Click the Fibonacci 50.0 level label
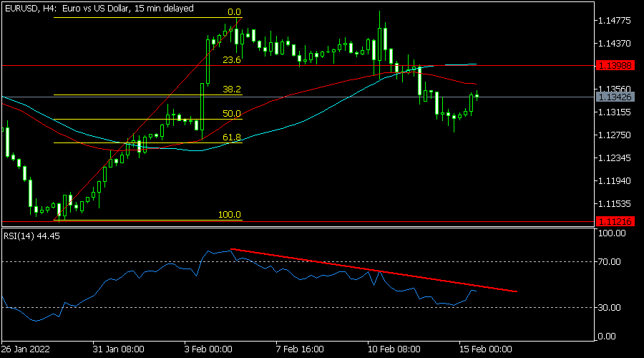The width and height of the screenshot is (644, 358). click(232, 114)
